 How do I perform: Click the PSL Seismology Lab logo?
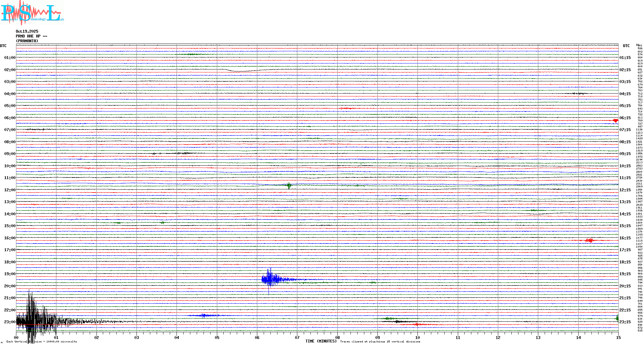click(x=32, y=13)
